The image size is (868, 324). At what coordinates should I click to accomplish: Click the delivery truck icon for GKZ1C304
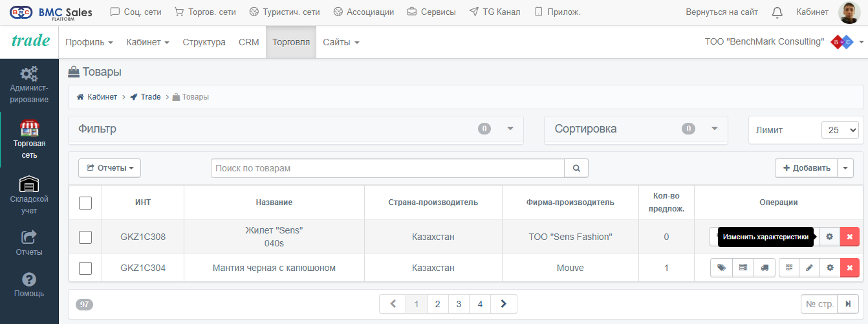[765, 268]
